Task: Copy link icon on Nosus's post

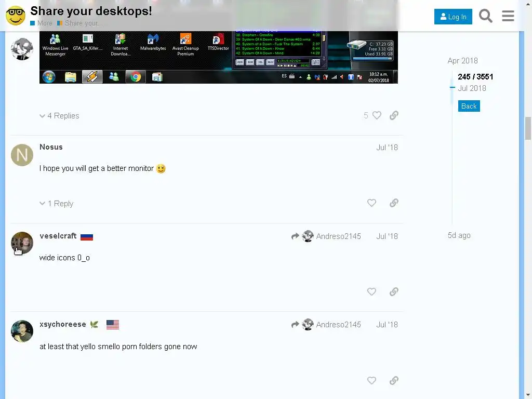Action: pyautogui.click(x=394, y=203)
